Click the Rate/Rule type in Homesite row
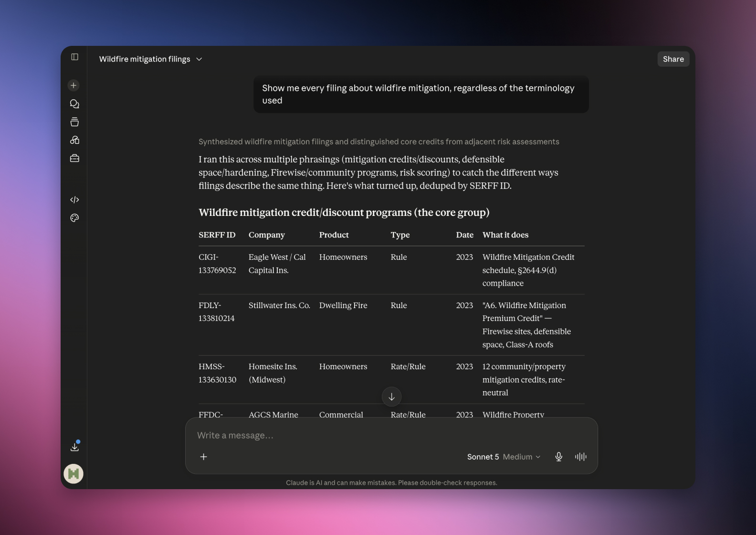The image size is (756, 535). click(408, 366)
